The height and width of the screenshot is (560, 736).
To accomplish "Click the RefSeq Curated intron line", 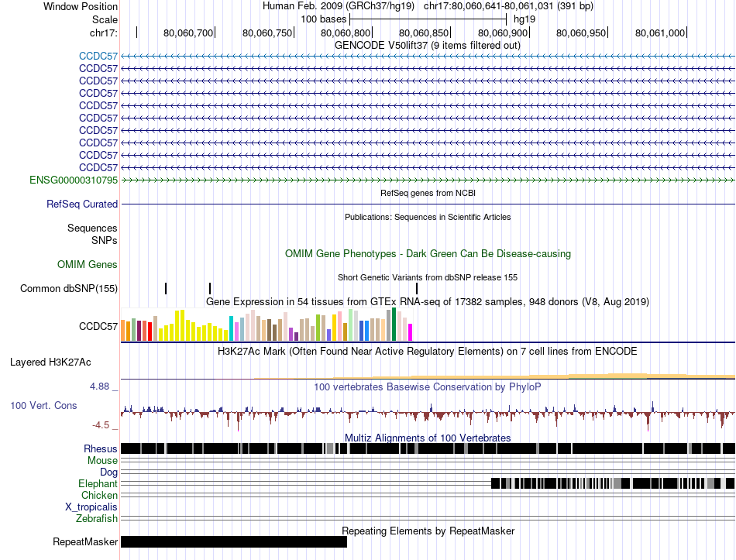I will 428,204.
